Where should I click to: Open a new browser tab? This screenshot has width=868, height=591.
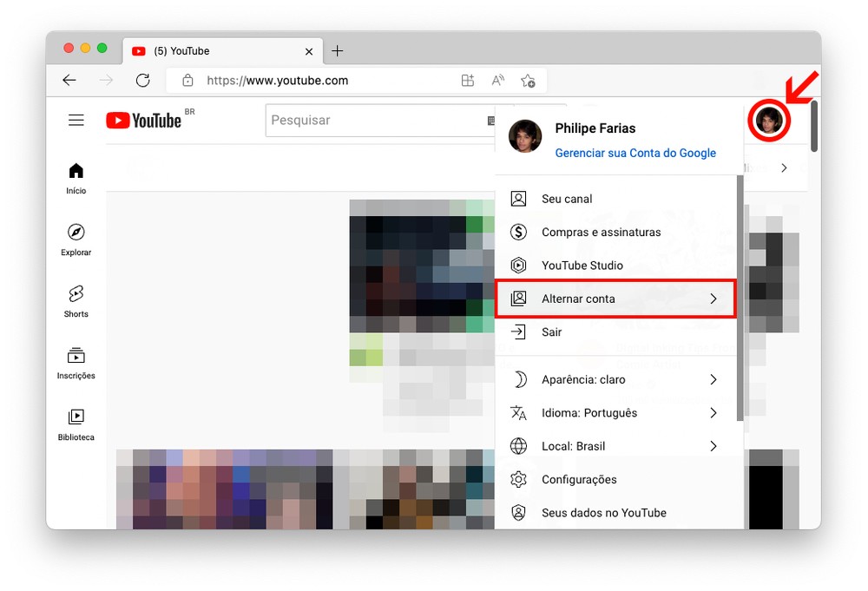(x=337, y=51)
